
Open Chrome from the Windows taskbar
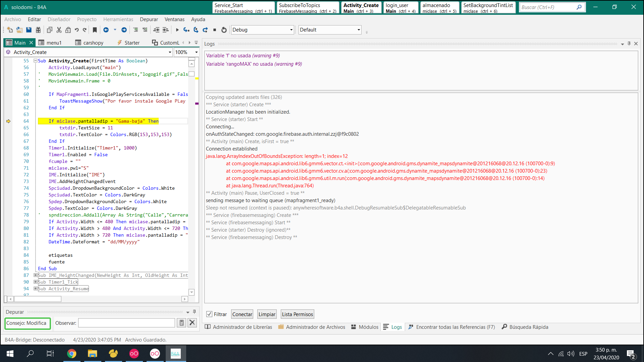(72, 354)
